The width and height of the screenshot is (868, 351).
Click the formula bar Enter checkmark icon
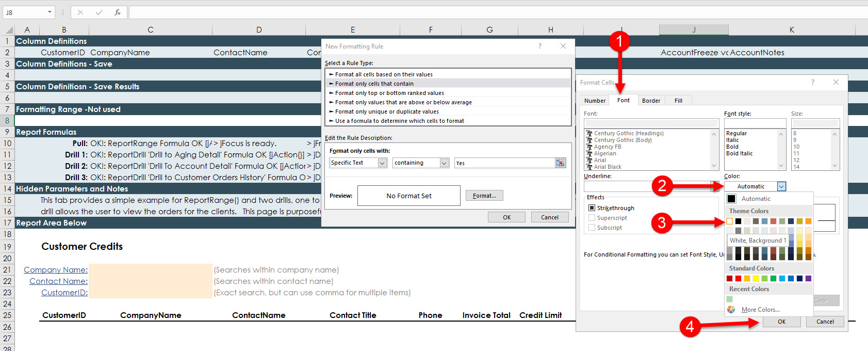99,12
